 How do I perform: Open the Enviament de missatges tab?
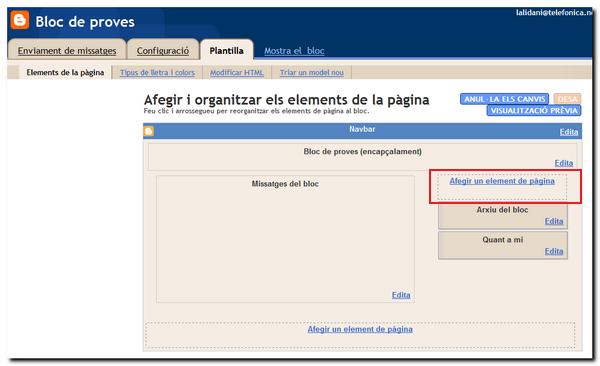(67, 51)
